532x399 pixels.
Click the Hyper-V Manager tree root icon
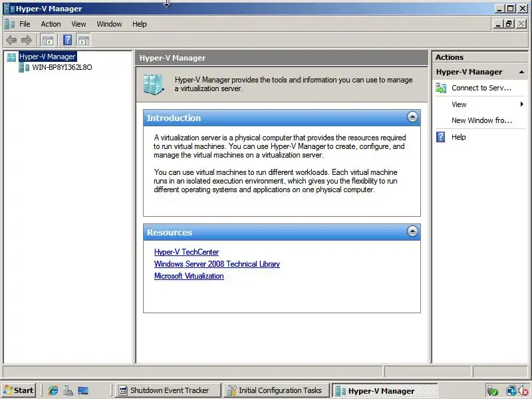11,57
